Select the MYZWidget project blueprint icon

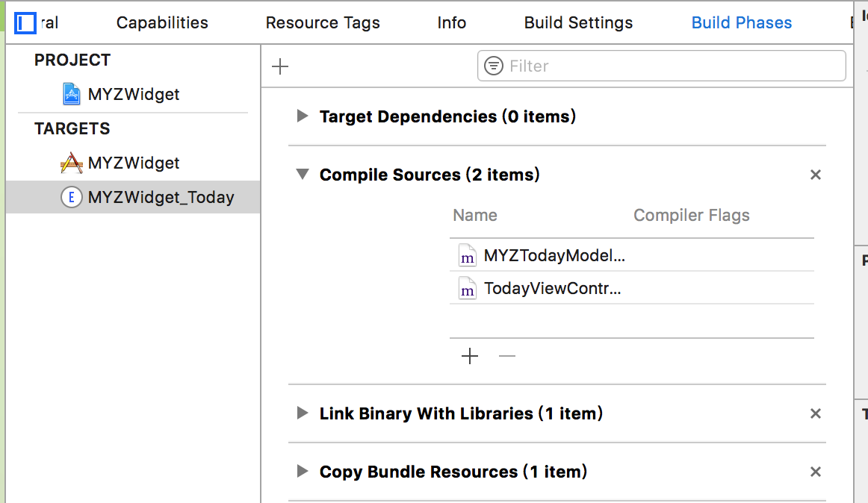[72, 94]
